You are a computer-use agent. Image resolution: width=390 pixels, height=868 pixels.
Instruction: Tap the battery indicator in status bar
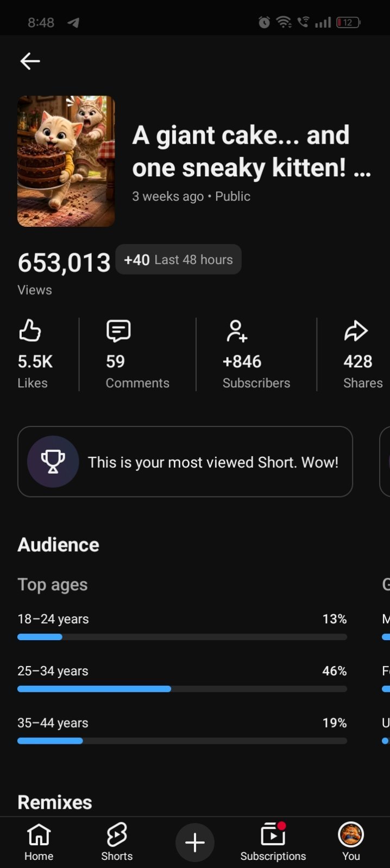click(x=348, y=22)
